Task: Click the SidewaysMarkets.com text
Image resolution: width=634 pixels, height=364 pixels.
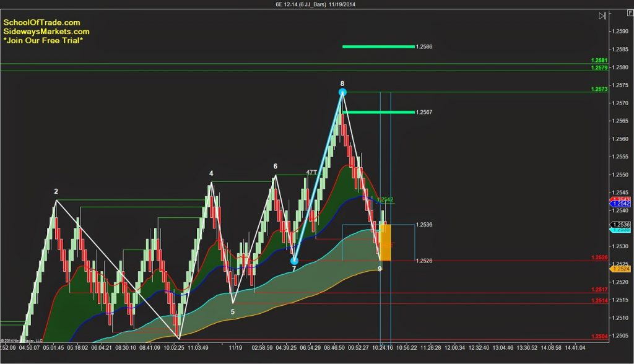Action: 46,32
